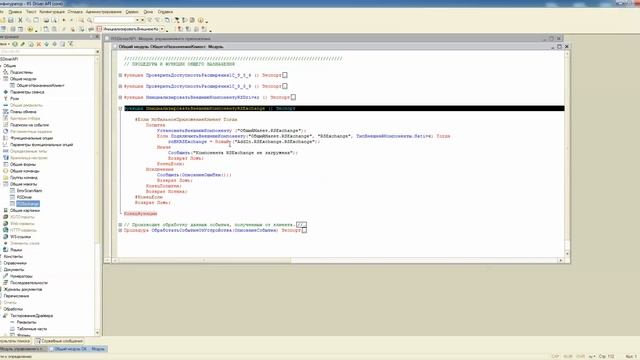This screenshot has height=360, width=640.
Task: Collapse ИнициализироватьВнешнююКомпонентуRSExchange function
Action: (x=120, y=108)
